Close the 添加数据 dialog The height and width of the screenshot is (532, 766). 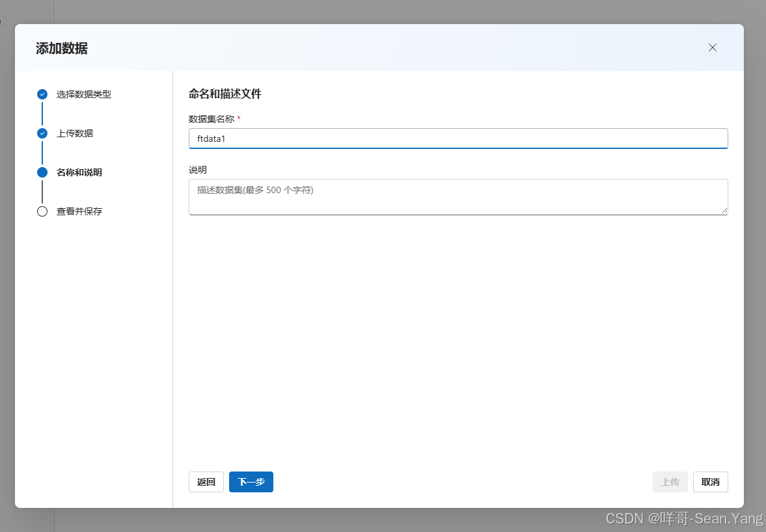click(712, 47)
